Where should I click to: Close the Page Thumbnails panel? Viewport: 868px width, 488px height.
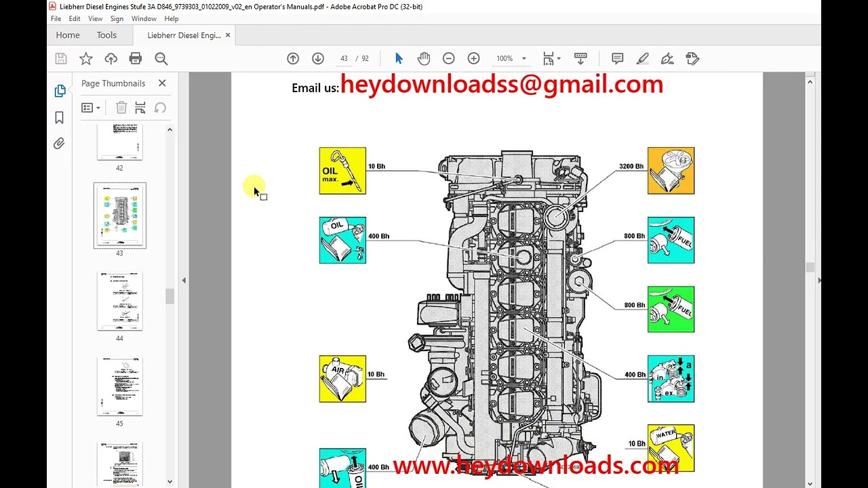[162, 83]
